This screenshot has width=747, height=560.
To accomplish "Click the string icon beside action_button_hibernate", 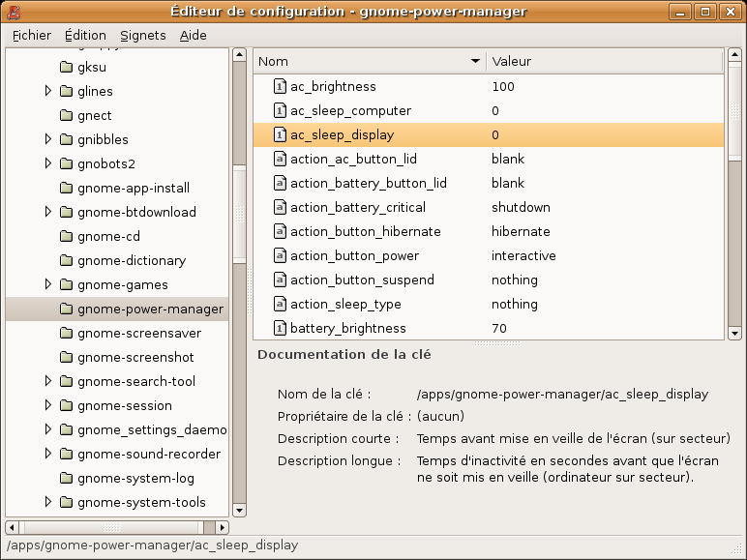I will (280, 232).
